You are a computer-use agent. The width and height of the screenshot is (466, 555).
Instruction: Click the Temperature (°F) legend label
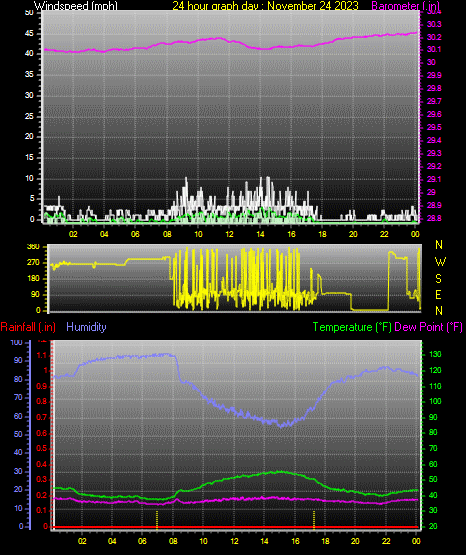click(x=352, y=327)
